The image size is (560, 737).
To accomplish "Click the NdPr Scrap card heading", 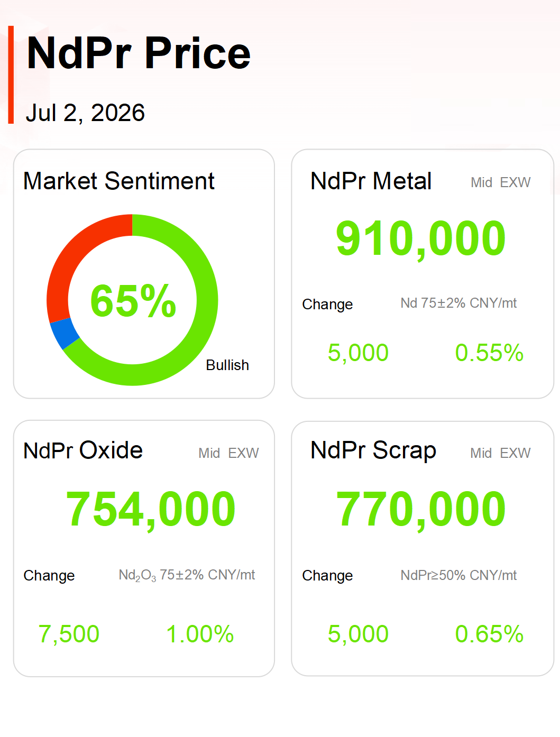I will [373, 451].
